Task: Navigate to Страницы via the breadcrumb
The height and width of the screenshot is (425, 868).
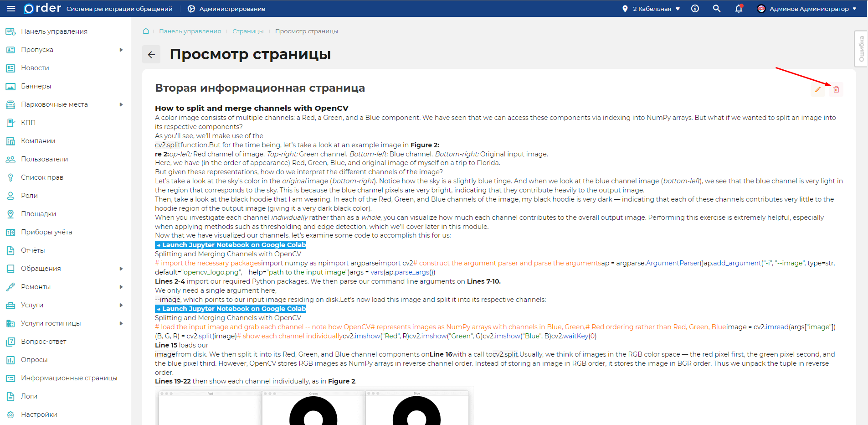Action: point(247,31)
